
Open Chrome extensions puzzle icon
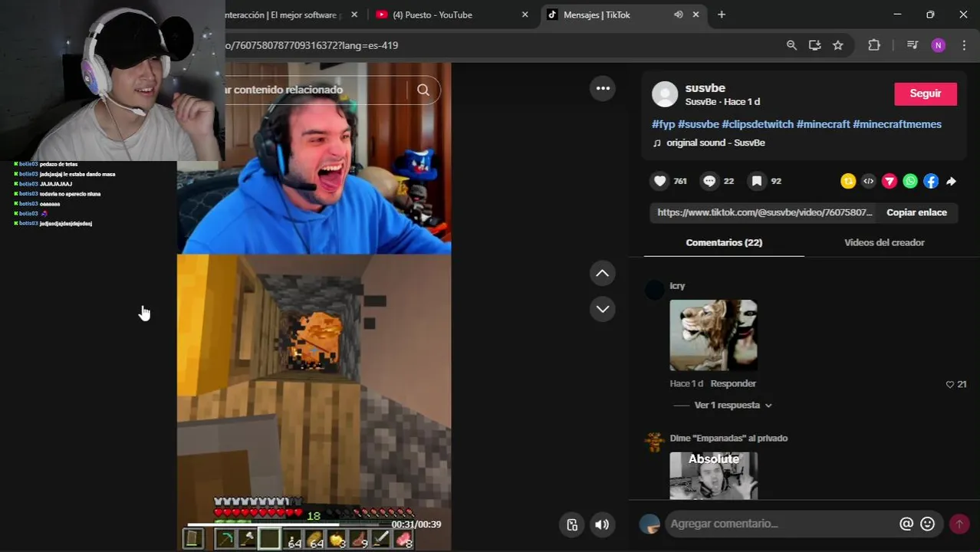(x=874, y=45)
